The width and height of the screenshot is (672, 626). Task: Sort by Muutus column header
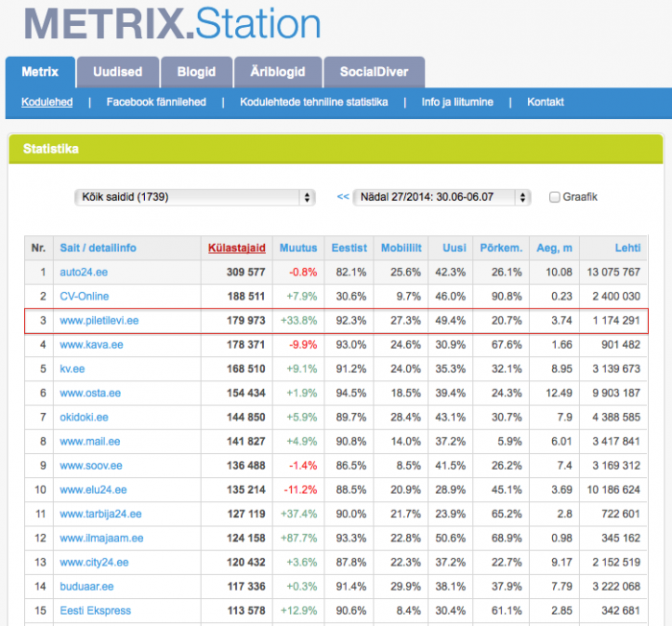click(299, 248)
